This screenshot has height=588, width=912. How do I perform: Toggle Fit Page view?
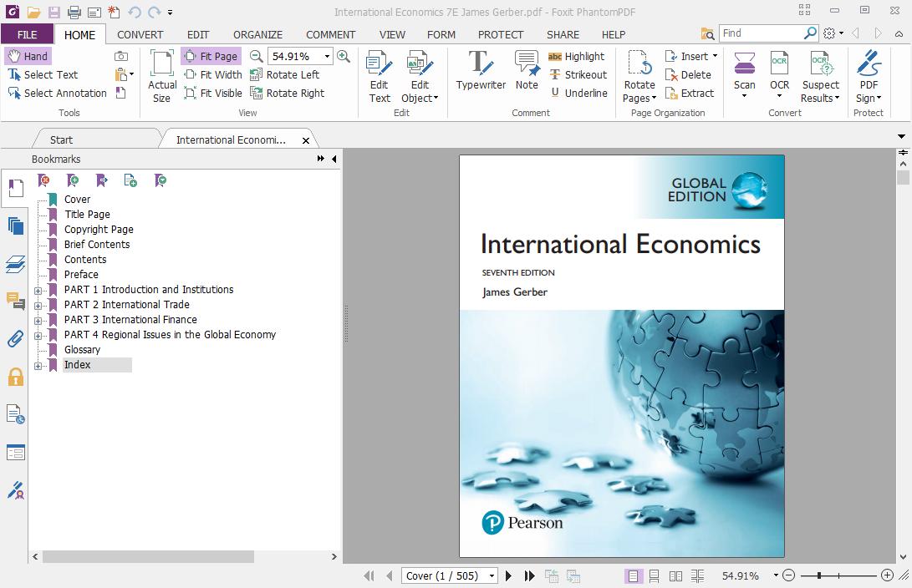(x=211, y=56)
